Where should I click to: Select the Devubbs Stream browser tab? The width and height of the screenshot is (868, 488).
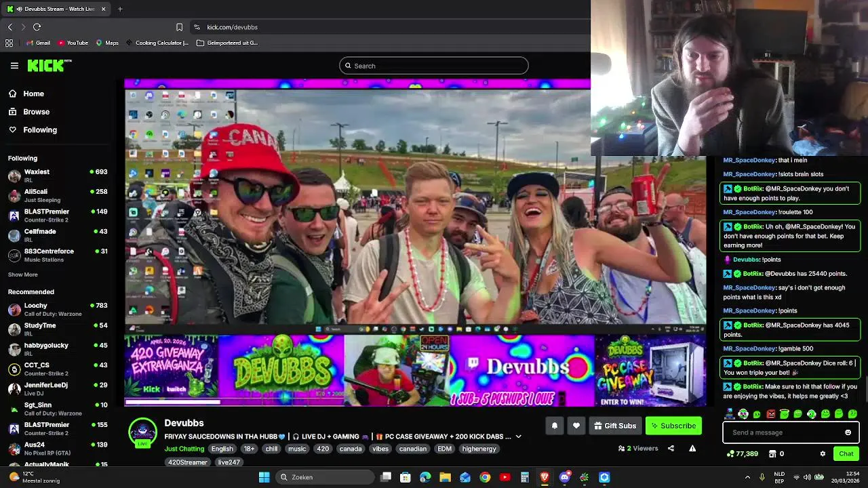(56, 9)
